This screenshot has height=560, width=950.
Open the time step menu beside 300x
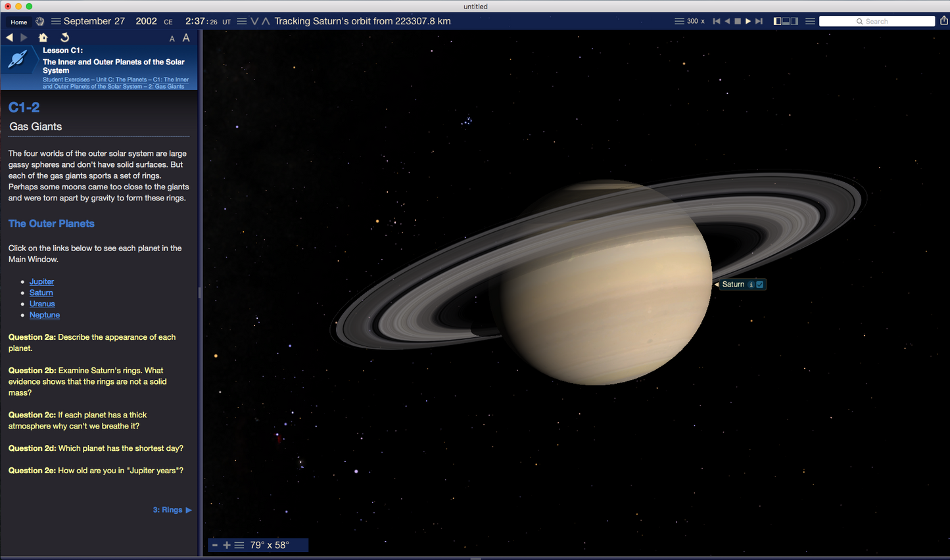coord(679,21)
